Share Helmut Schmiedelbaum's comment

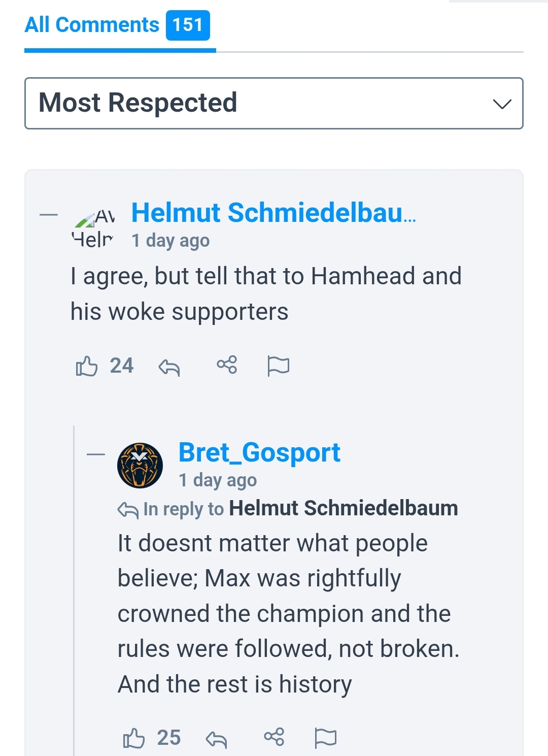coord(227,365)
